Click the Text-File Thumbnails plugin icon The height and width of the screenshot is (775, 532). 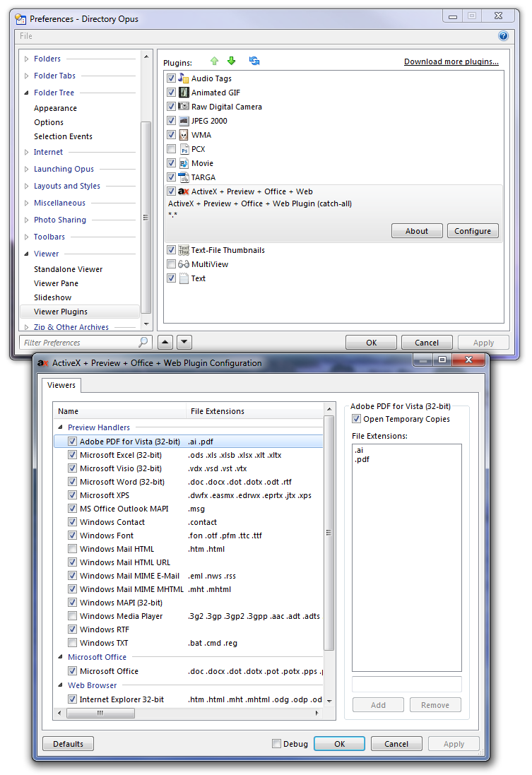coord(184,250)
